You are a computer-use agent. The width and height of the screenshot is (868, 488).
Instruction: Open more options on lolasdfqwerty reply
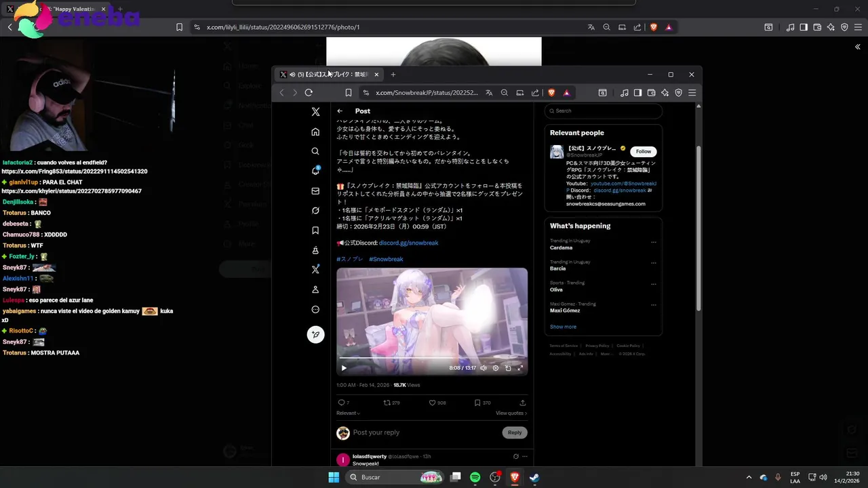[x=524, y=456]
